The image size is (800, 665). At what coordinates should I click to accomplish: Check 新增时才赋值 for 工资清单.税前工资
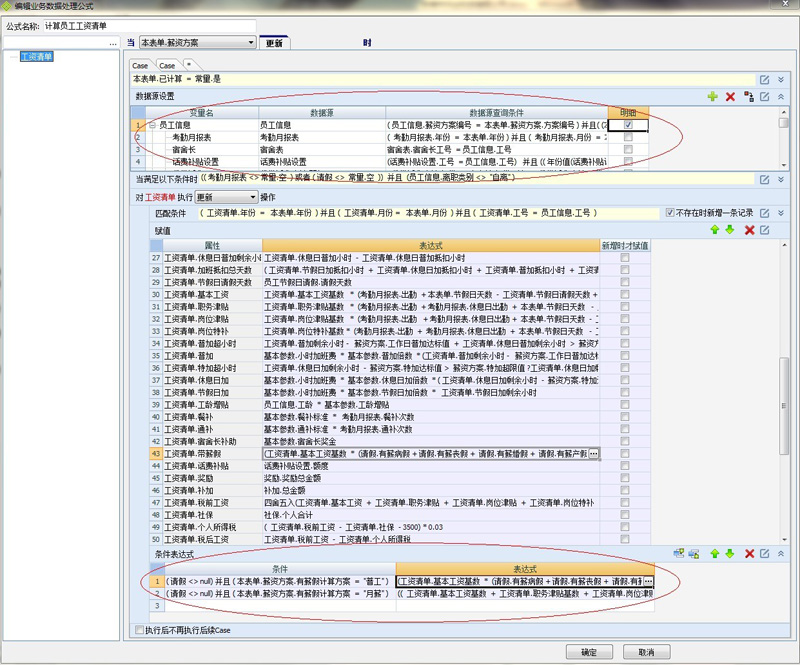(x=624, y=503)
